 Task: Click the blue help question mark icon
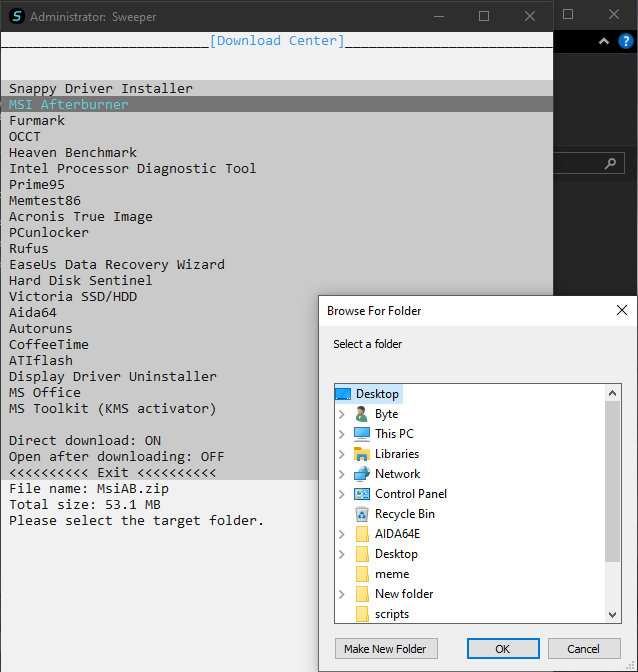click(626, 41)
